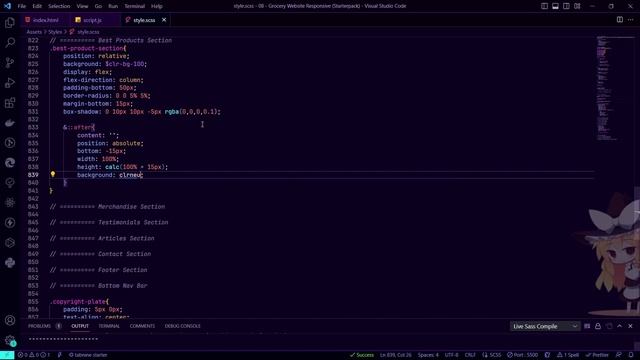
Task: Open the View menu
Action: click(82, 6)
